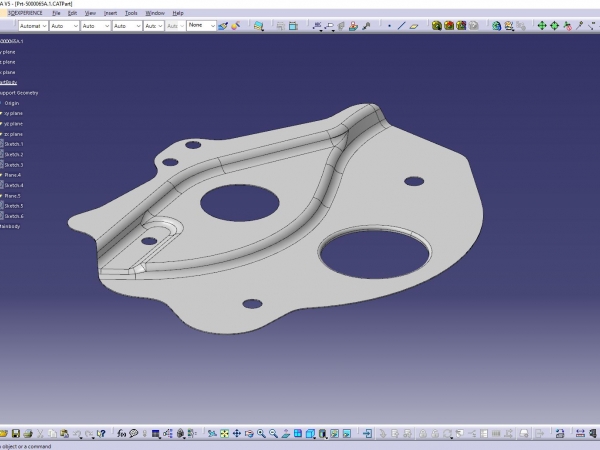The image size is (600, 450).
Task: Click the globe catalog icon
Action: [496, 26]
